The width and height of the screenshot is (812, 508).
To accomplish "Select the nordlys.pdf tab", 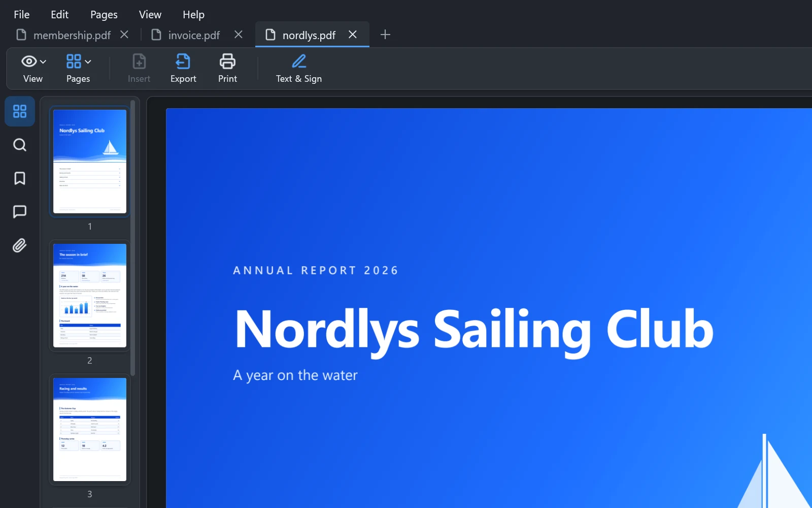I will click(x=309, y=35).
